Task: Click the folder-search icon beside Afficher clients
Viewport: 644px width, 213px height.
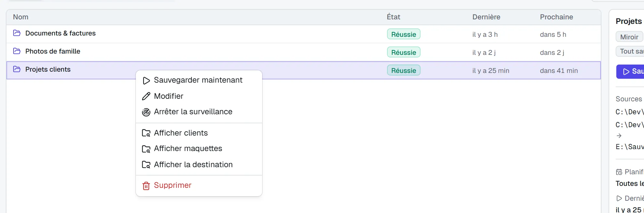Action: tap(146, 133)
